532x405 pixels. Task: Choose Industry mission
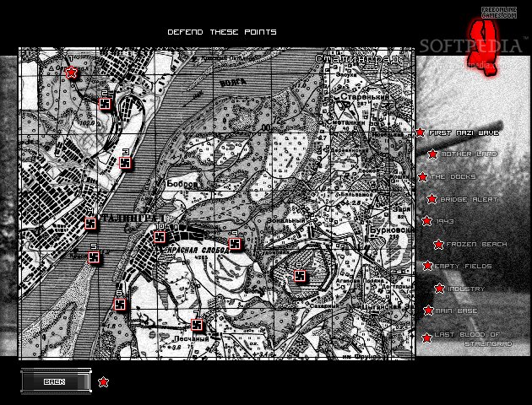pyautogui.click(x=466, y=289)
